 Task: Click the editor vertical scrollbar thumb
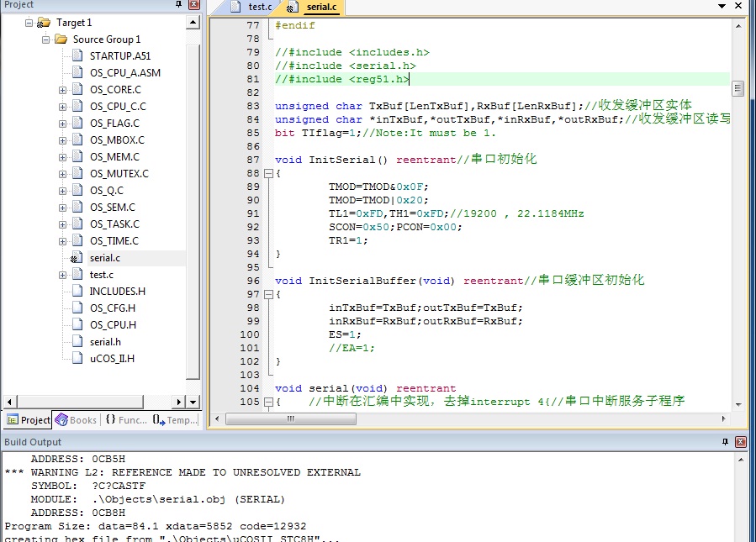(738, 88)
